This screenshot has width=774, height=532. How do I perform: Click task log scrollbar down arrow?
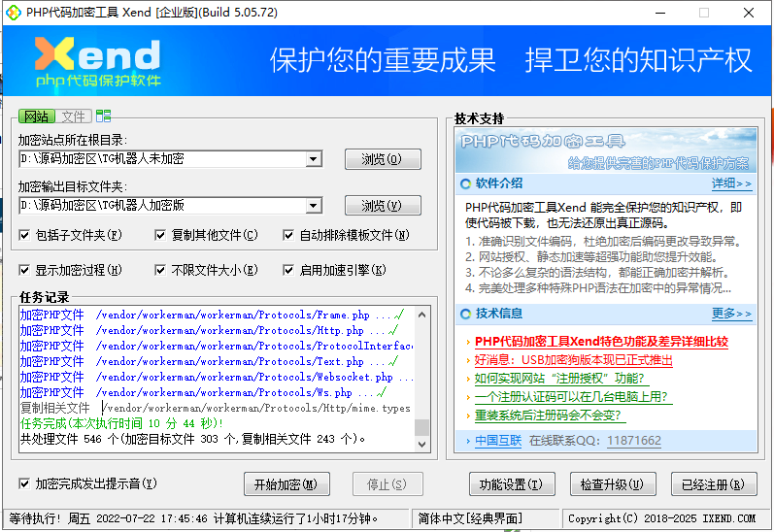(421, 444)
